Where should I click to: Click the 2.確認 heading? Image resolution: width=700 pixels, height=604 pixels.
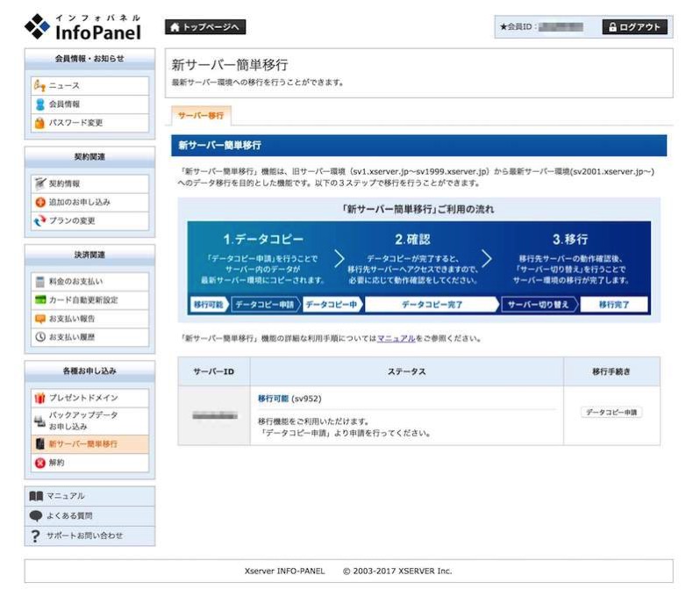[413, 239]
